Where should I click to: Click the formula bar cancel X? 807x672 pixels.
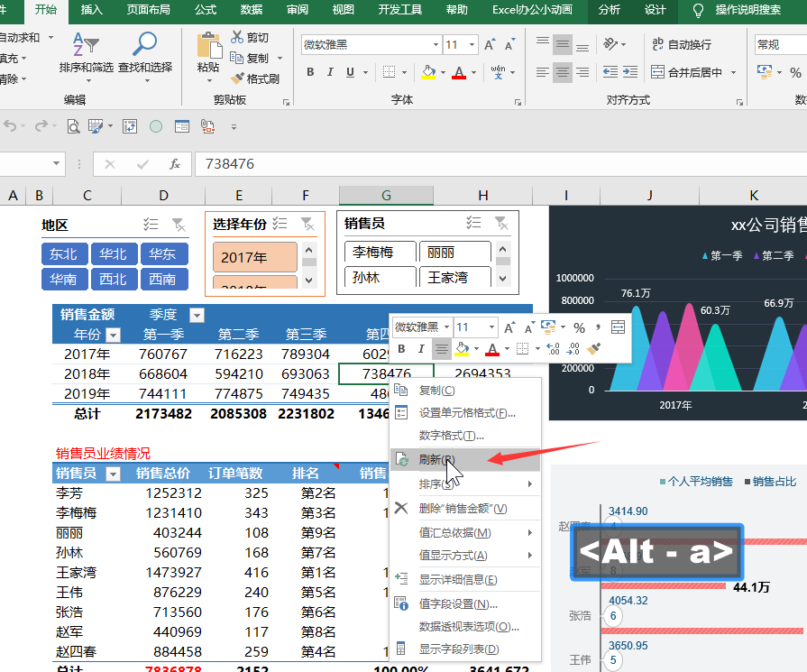point(110,164)
